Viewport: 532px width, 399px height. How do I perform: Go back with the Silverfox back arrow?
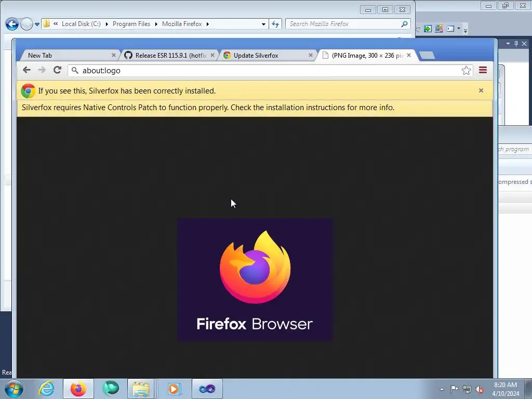tap(26, 70)
